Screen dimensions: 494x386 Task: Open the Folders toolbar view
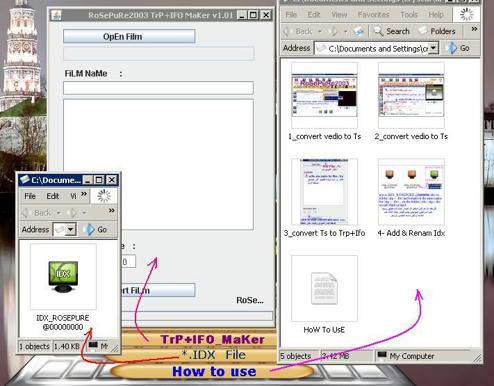click(437, 31)
